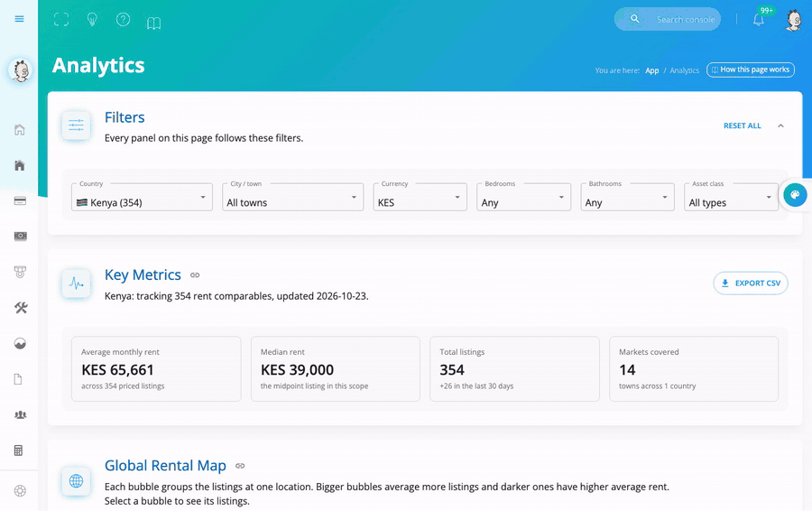
Task: Open the filled house icon in the sidebar
Action: tap(20, 165)
